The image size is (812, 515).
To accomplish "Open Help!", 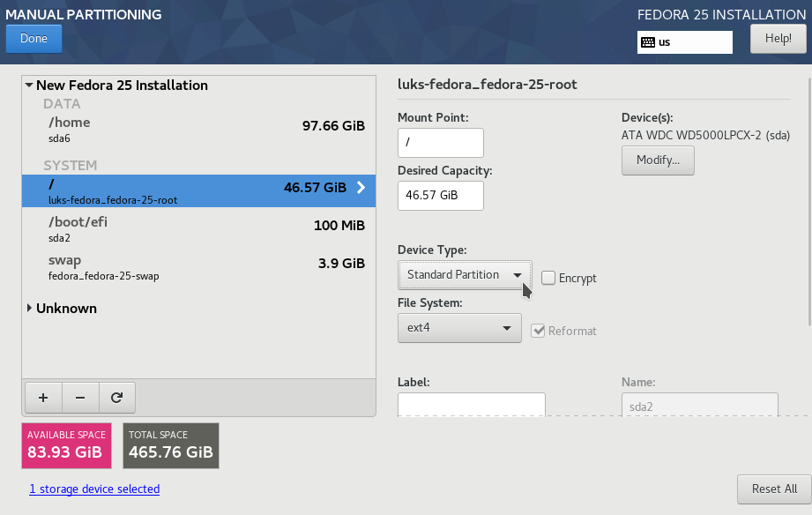I will click(x=778, y=38).
